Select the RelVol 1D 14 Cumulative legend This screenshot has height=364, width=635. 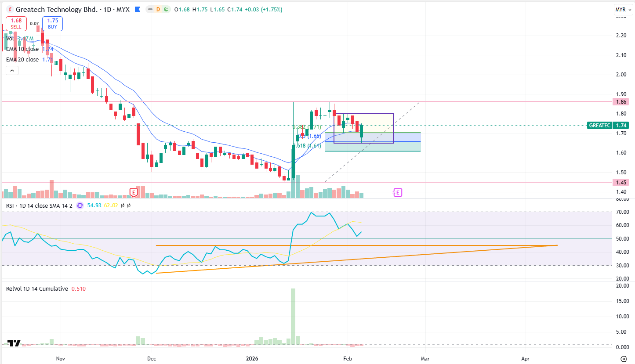pyautogui.click(x=37, y=289)
